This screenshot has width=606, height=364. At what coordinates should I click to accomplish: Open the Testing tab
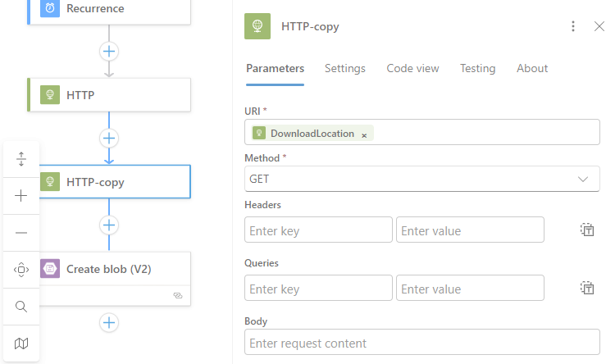click(x=478, y=68)
